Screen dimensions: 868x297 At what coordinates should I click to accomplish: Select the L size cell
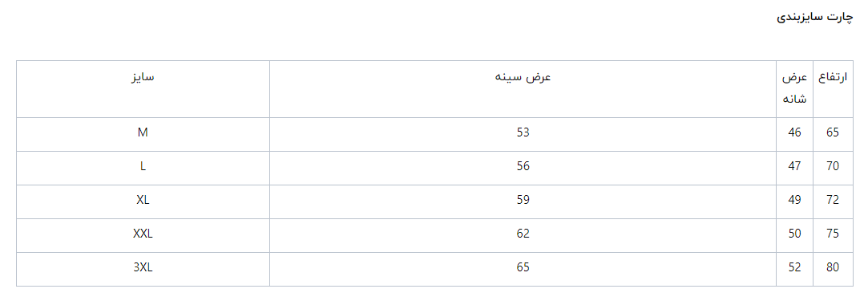(143, 166)
